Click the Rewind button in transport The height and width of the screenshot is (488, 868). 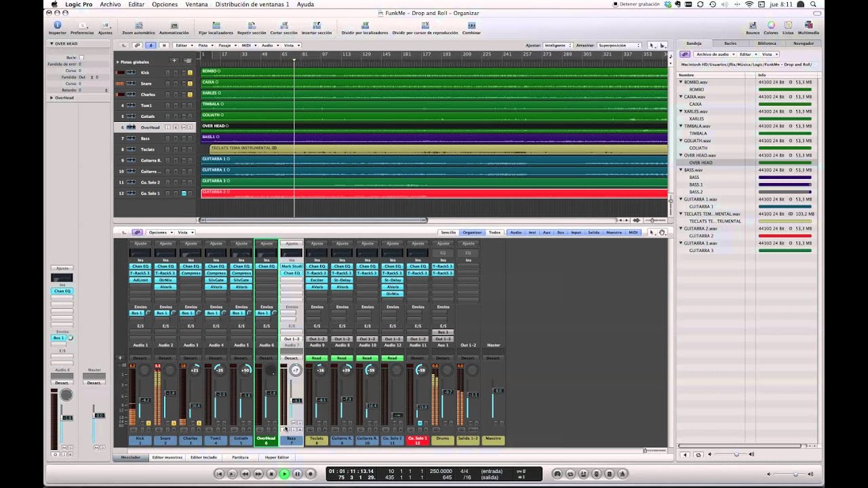click(245, 474)
